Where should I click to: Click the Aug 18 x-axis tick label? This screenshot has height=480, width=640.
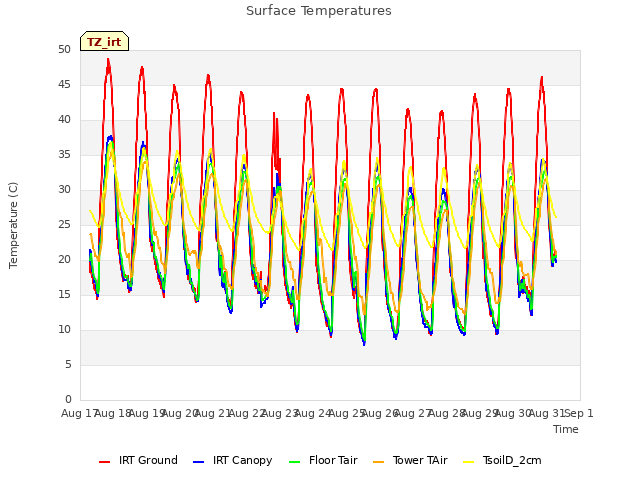pyautogui.click(x=113, y=413)
